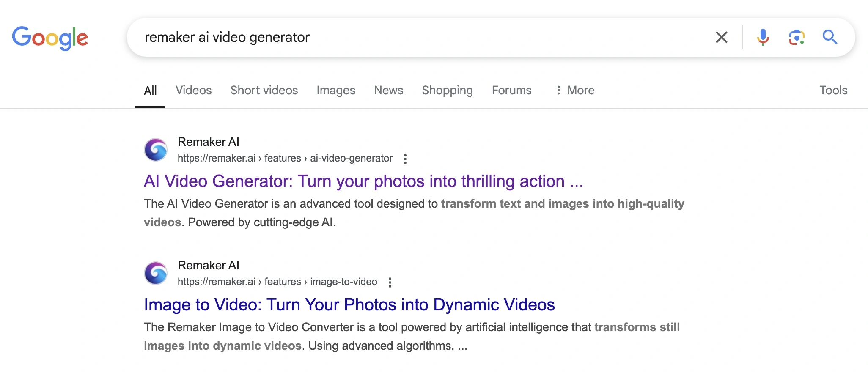
Task: Click Remaker AI favicon of image-to-video result
Action: click(x=156, y=273)
